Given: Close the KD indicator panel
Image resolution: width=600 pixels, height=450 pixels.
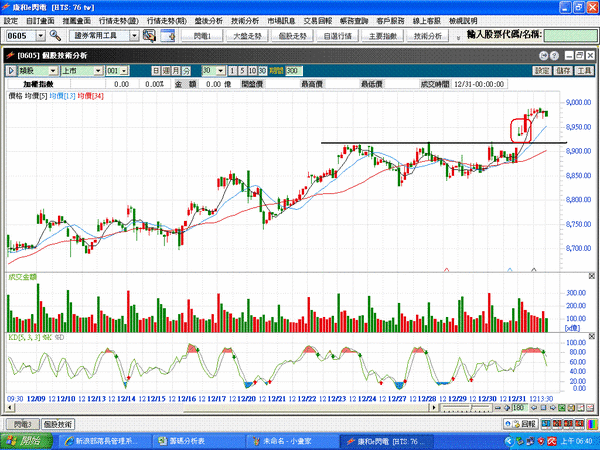Looking at the screenshot, I should tap(592, 336).
